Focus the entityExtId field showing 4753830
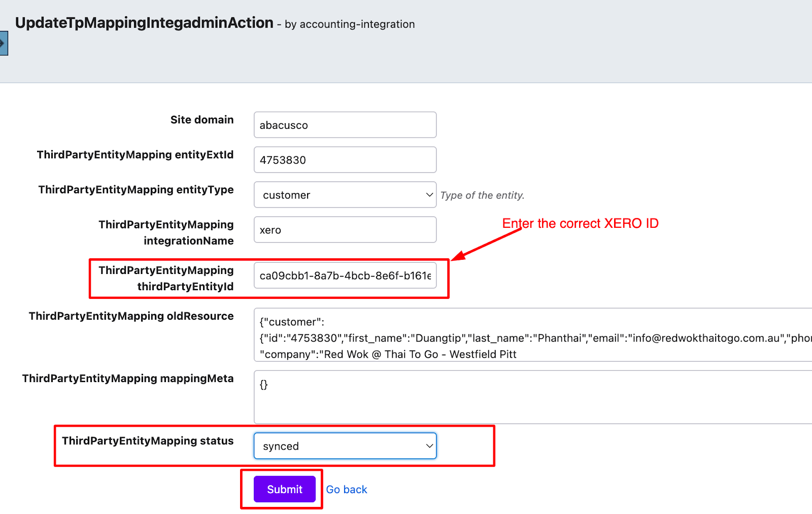This screenshot has height=514, width=812. tap(345, 160)
